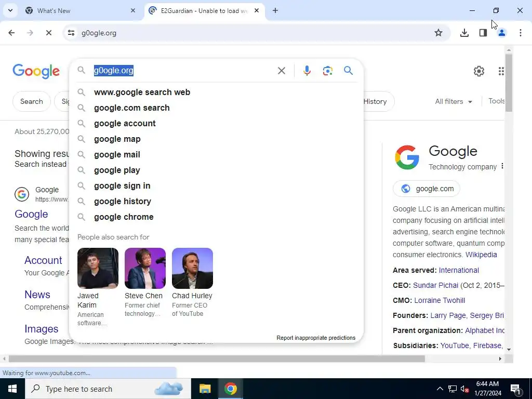Click the Windows taskbar search box
The height and width of the screenshot is (399, 532).
[x=108, y=389]
